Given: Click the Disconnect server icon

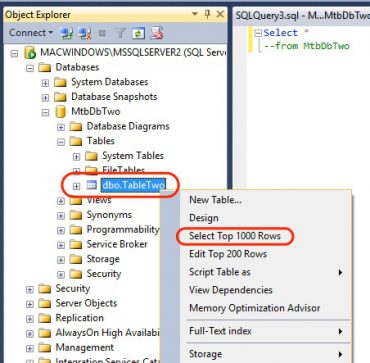Looking at the screenshot, I should (84, 33).
